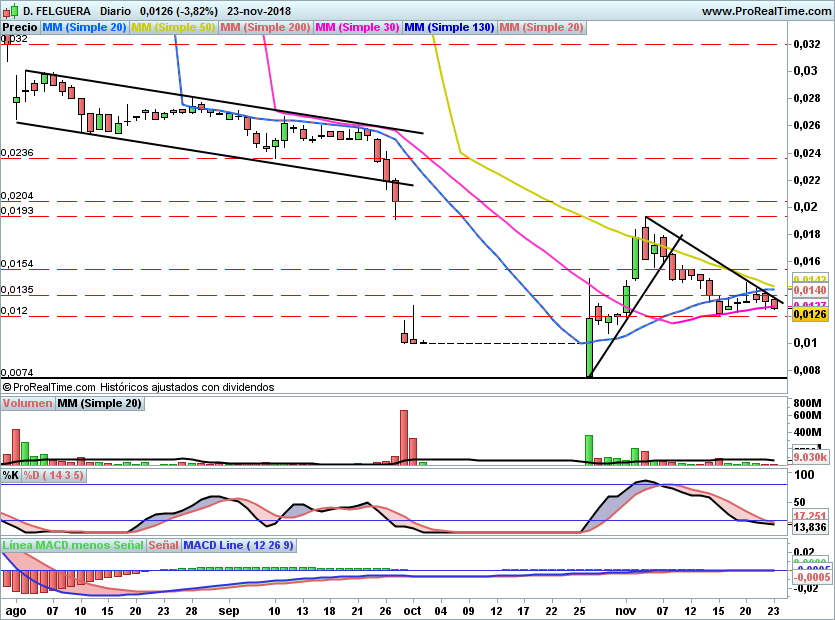Click the nov date marker on time axis
Viewport: 835px width, 620px height.
click(x=625, y=609)
